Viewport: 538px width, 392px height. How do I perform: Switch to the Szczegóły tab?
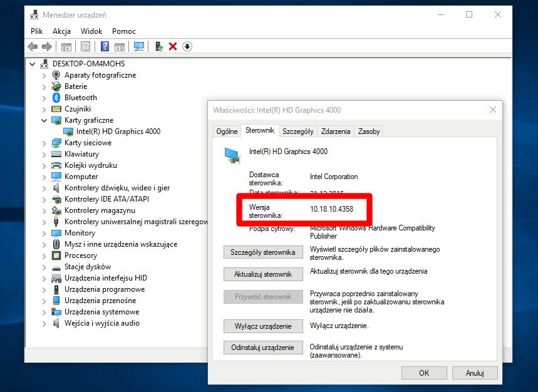click(x=298, y=132)
